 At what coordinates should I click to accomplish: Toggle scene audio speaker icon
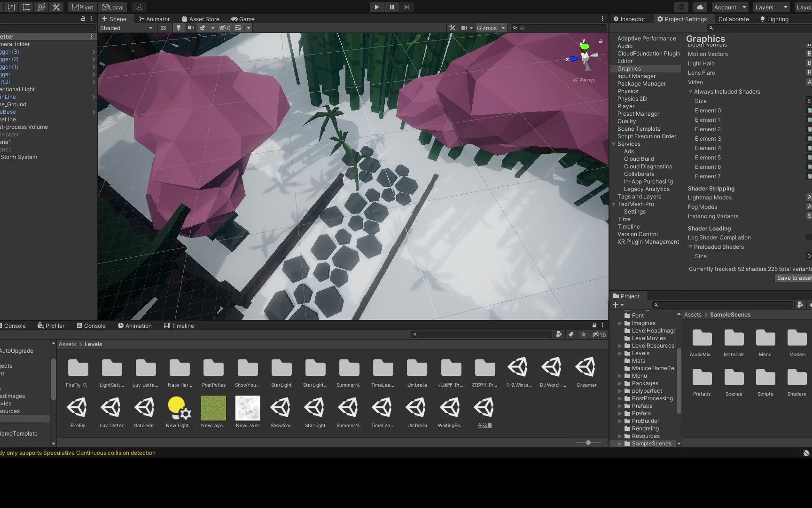191,28
